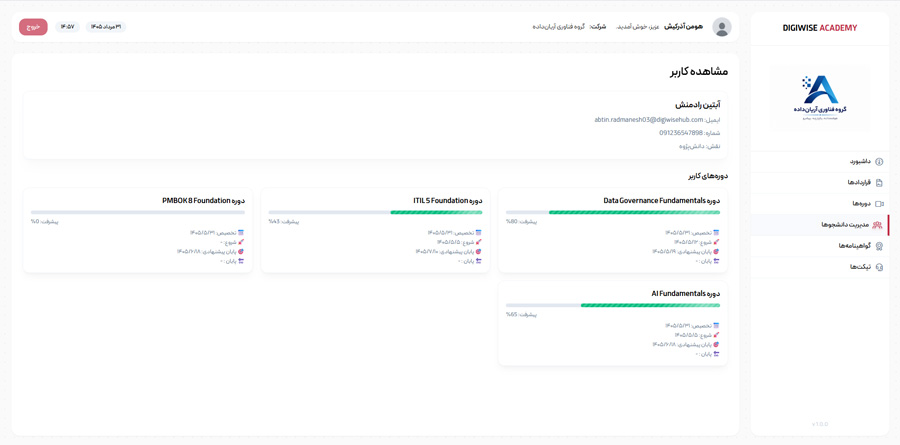
Task: Click the user avatar icon in header
Action: click(722, 27)
